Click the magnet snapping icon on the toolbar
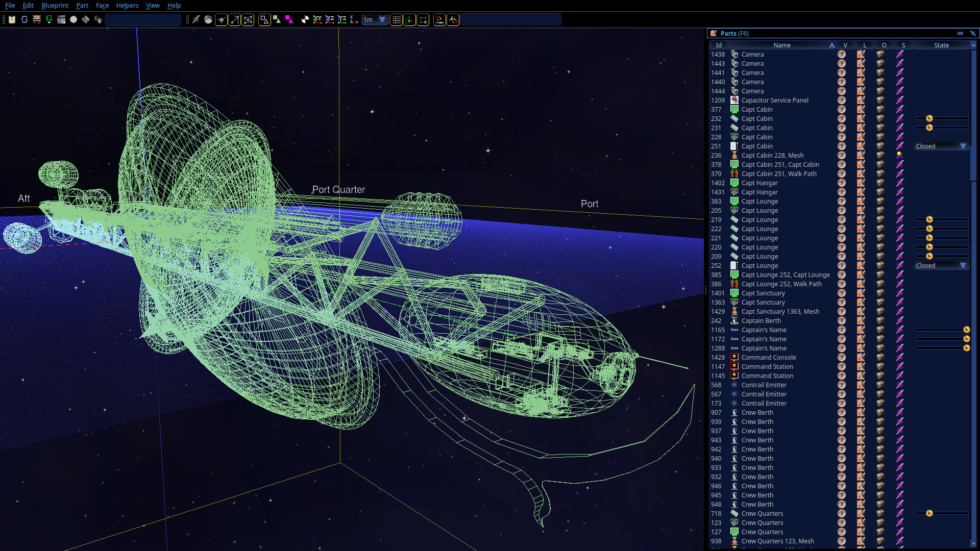 tap(439, 20)
